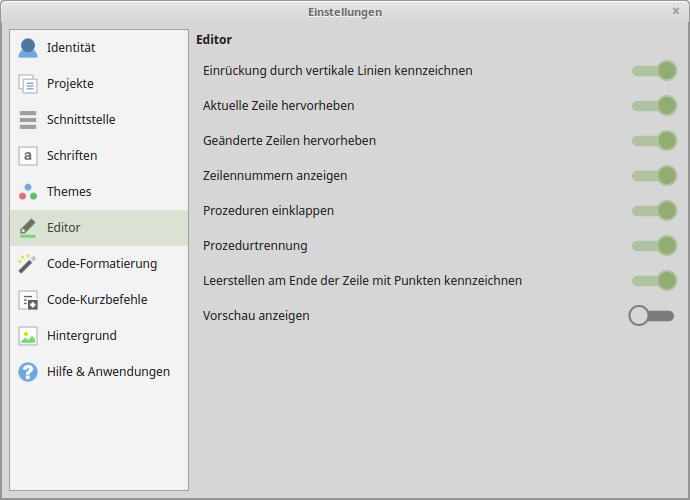Switch to the Schriften settings page
The height and width of the screenshot is (500, 690).
72,156
